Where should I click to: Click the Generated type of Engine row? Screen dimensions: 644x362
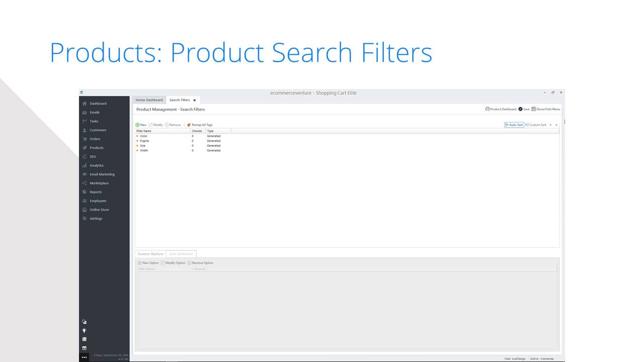214,141
